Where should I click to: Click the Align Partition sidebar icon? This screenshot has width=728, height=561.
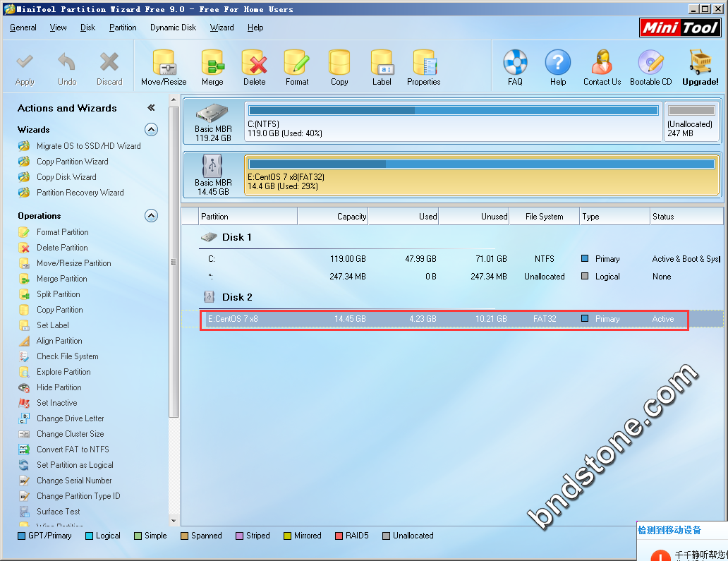pos(24,341)
